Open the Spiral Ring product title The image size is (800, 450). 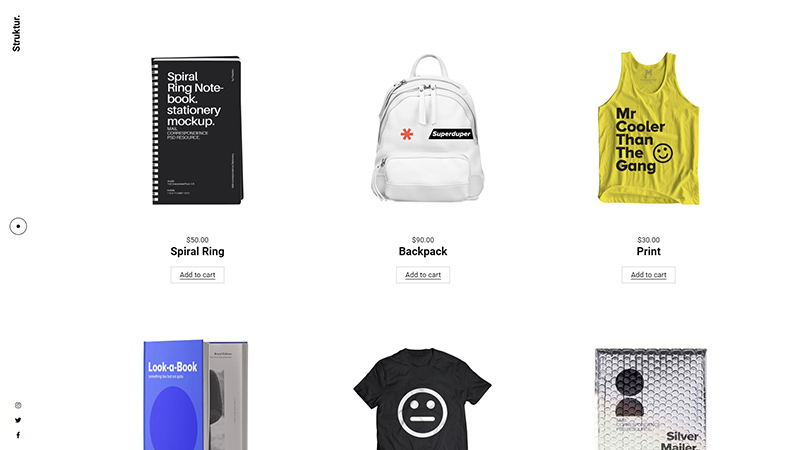[197, 252]
